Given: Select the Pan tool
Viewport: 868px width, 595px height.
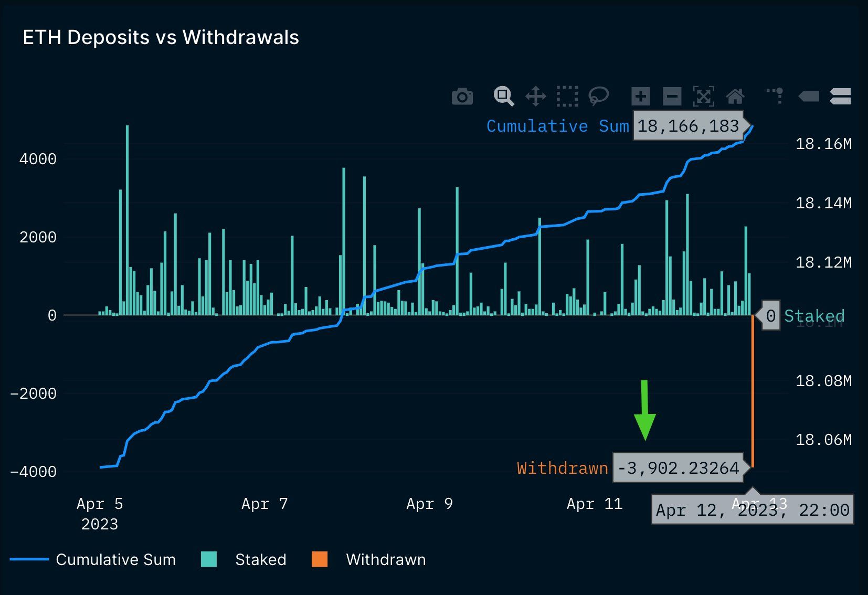Looking at the screenshot, I should tap(536, 97).
